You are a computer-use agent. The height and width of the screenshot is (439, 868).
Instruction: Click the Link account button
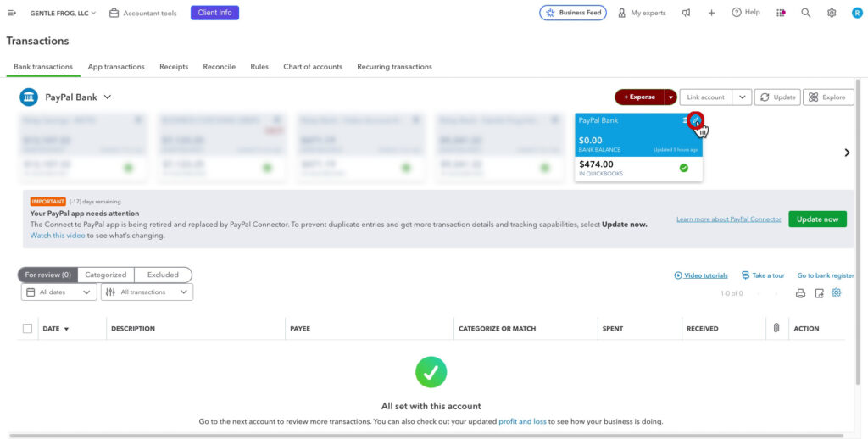click(x=706, y=97)
